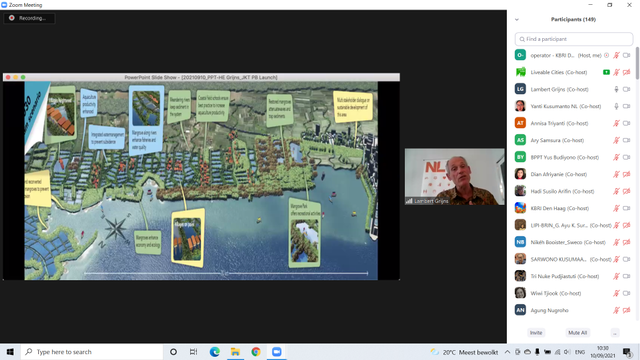This screenshot has width=640, height=360.
Task: Click camera icon for Yanti Kusumanto NL
Action: [627, 106]
